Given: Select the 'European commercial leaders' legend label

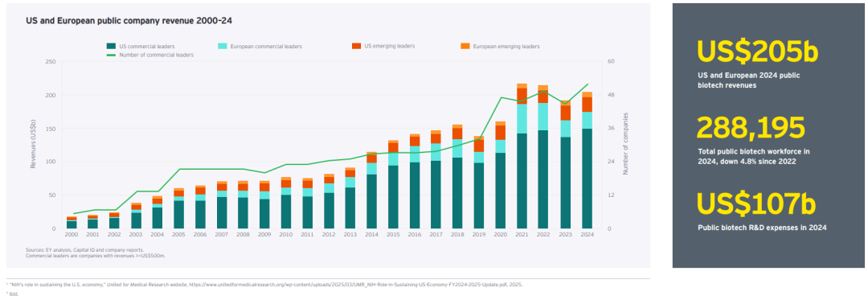Looking at the screenshot, I should coord(266,47).
